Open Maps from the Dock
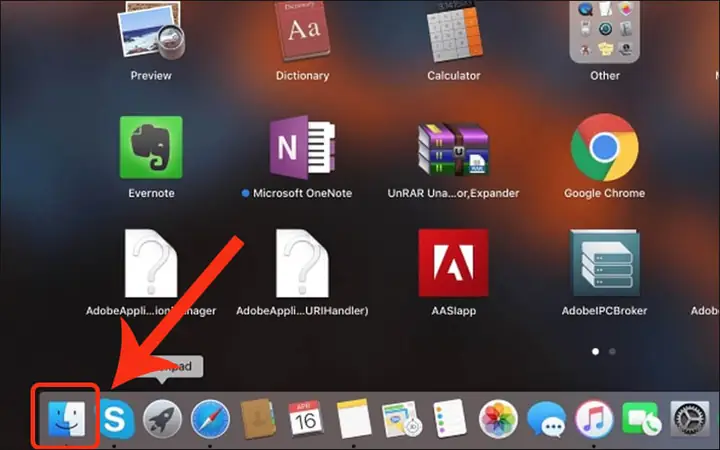This screenshot has width=720, height=450. point(402,419)
